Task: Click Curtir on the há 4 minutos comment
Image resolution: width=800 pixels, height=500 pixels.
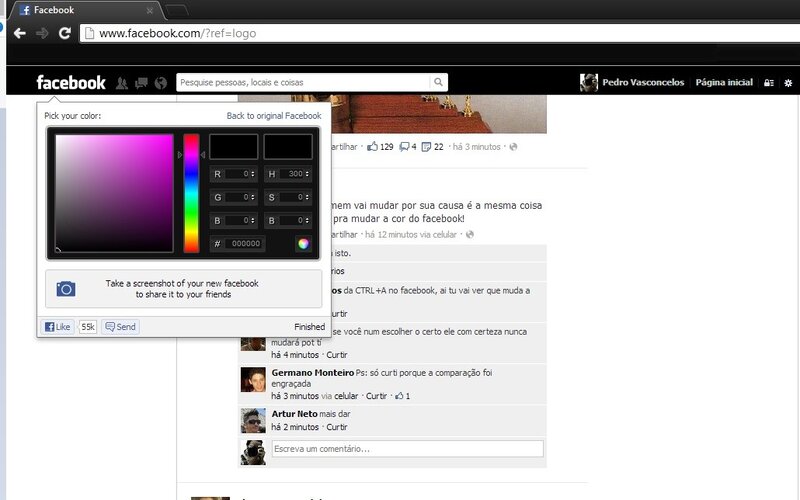Action: (x=337, y=355)
